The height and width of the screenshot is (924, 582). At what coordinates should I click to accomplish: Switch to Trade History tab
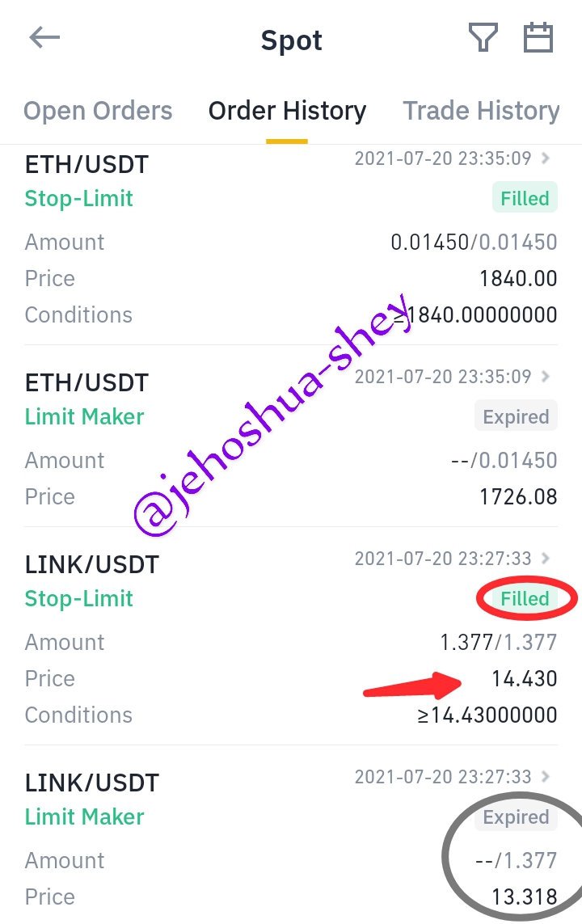point(481,111)
